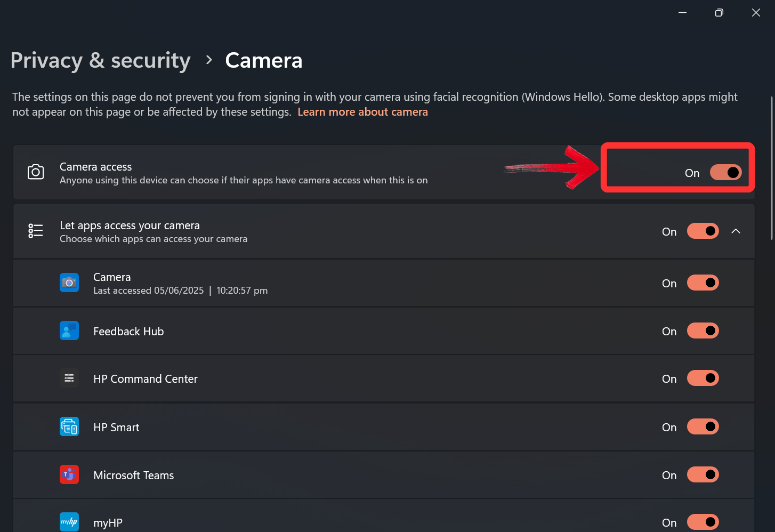Click the HP Command Center icon
This screenshot has width=775, height=532.
tap(69, 378)
